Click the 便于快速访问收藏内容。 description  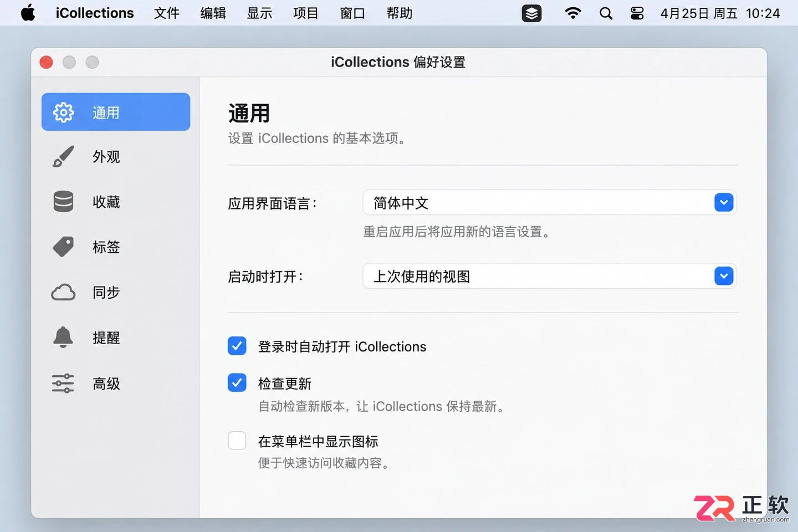pyautogui.click(x=325, y=463)
